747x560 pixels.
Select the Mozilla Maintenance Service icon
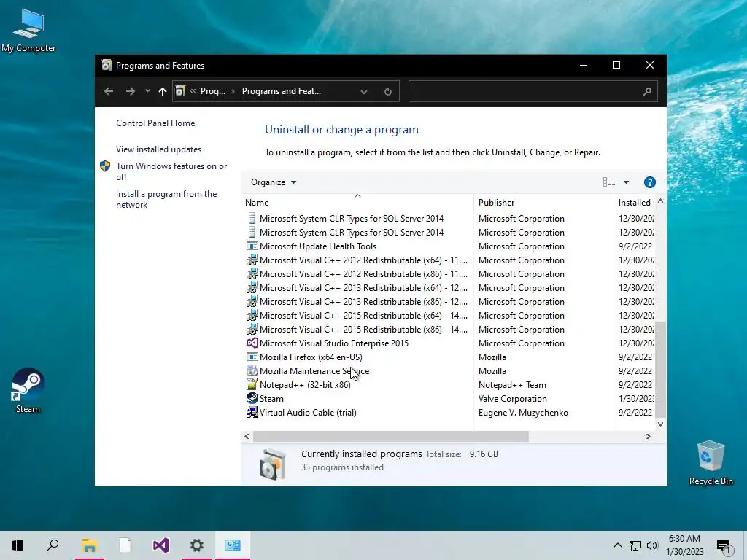pos(252,370)
